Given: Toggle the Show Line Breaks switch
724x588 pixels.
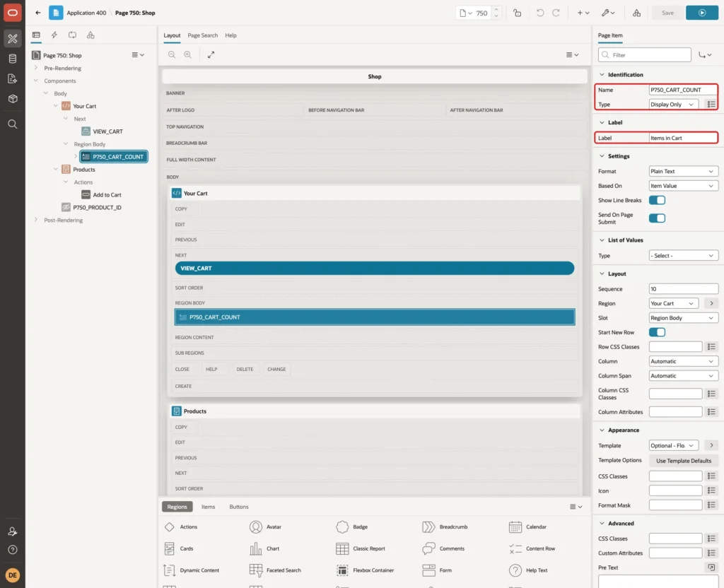Looking at the screenshot, I should (657, 200).
